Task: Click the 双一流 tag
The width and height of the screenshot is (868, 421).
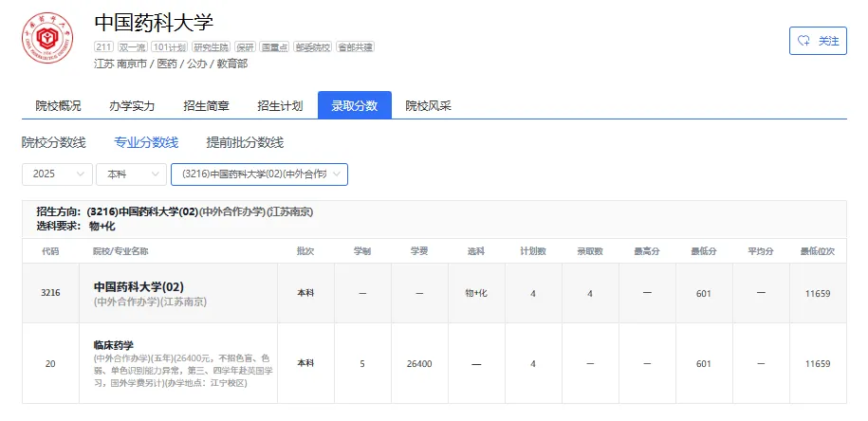Action: [132, 47]
